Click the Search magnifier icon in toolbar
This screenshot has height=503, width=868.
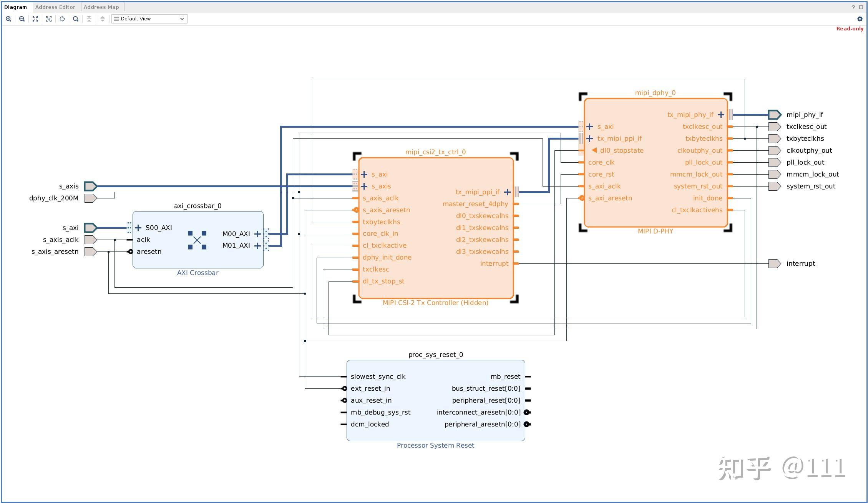point(76,19)
